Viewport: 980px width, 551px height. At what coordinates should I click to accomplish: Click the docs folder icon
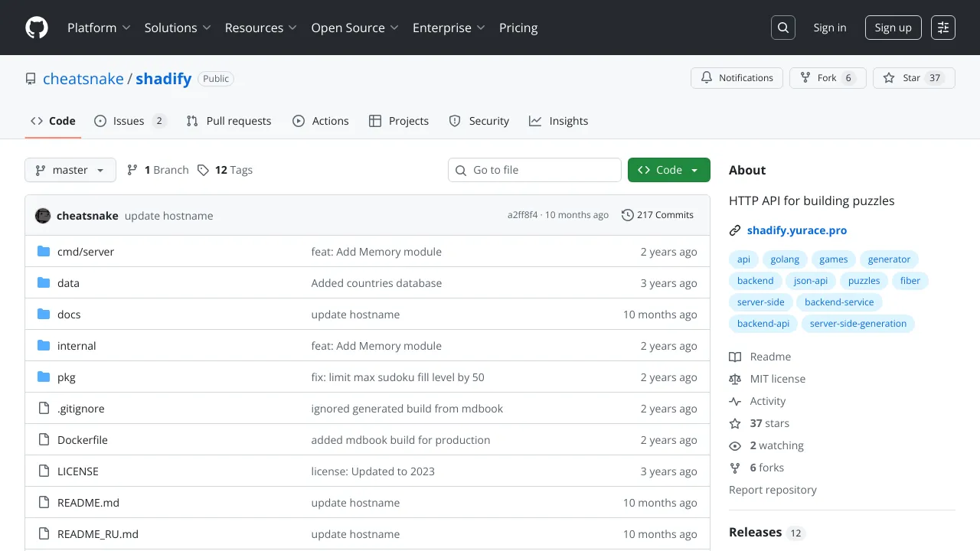pyautogui.click(x=44, y=314)
